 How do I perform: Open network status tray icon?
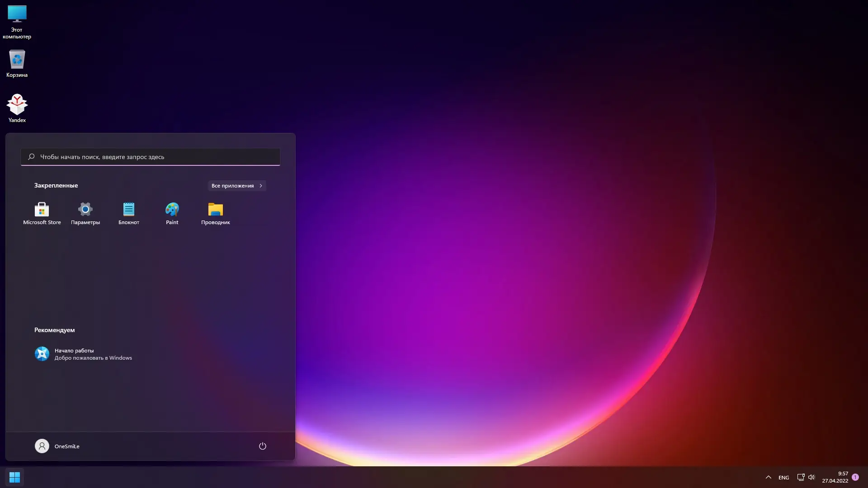tap(801, 477)
